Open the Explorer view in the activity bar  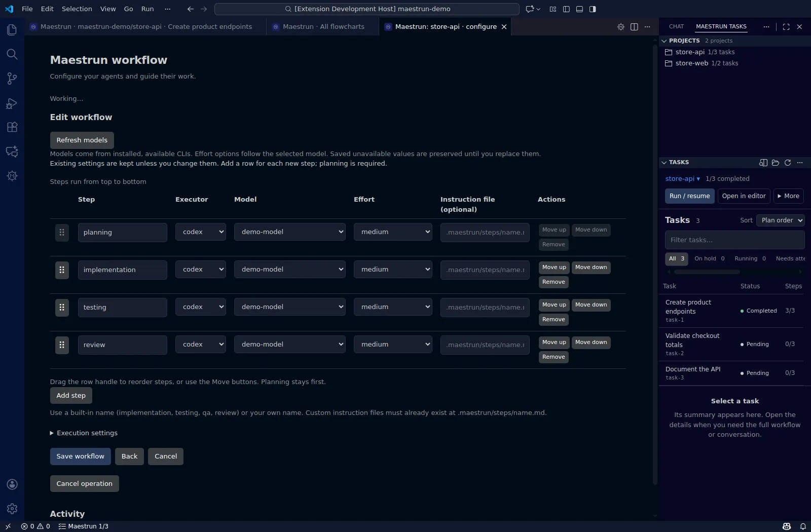[12, 30]
